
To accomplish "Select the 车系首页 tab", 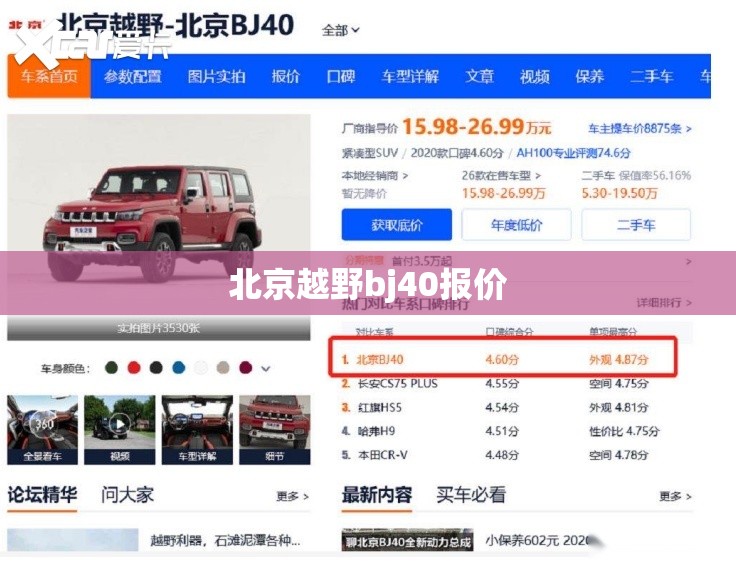I will [49, 76].
